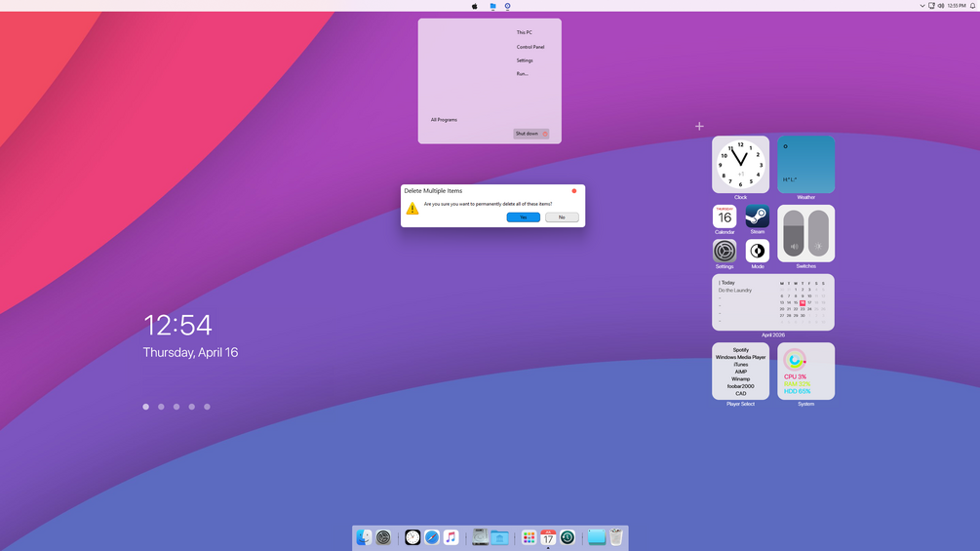Confirm deletion with the Yes button

click(x=523, y=217)
